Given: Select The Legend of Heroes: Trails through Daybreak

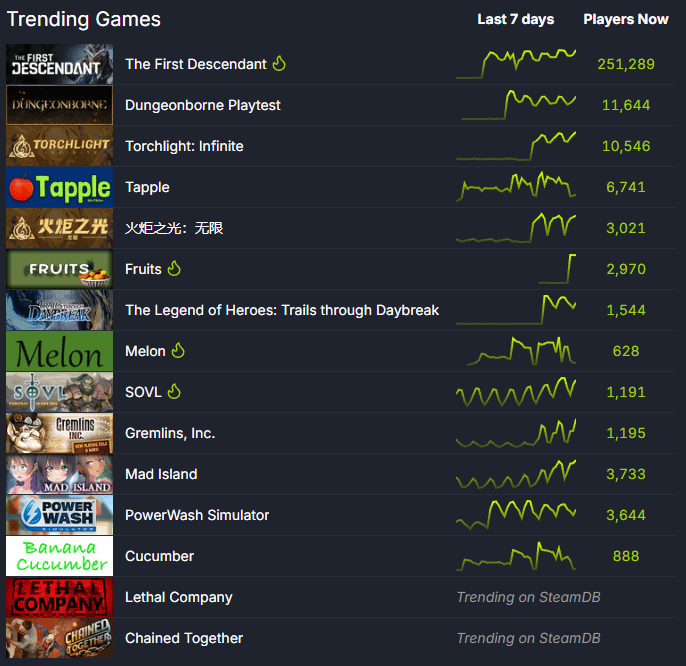Looking at the screenshot, I should click(282, 310).
